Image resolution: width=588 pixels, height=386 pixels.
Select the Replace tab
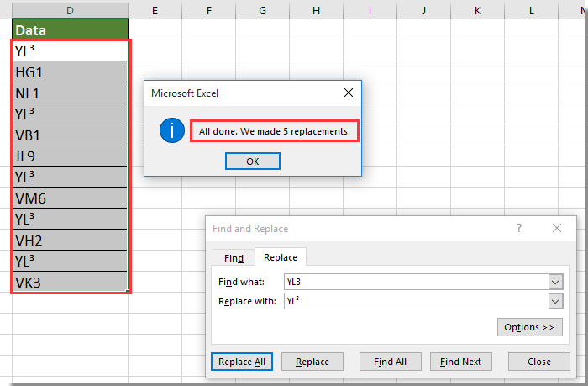point(281,258)
